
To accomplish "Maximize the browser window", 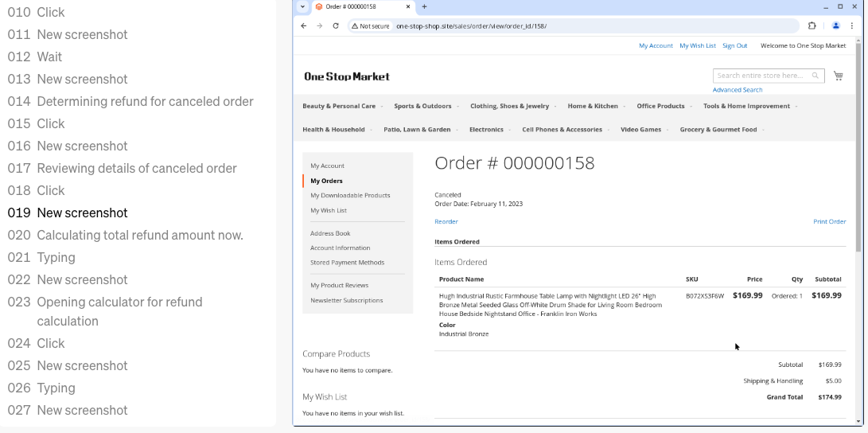I will (x=840, y=6).
